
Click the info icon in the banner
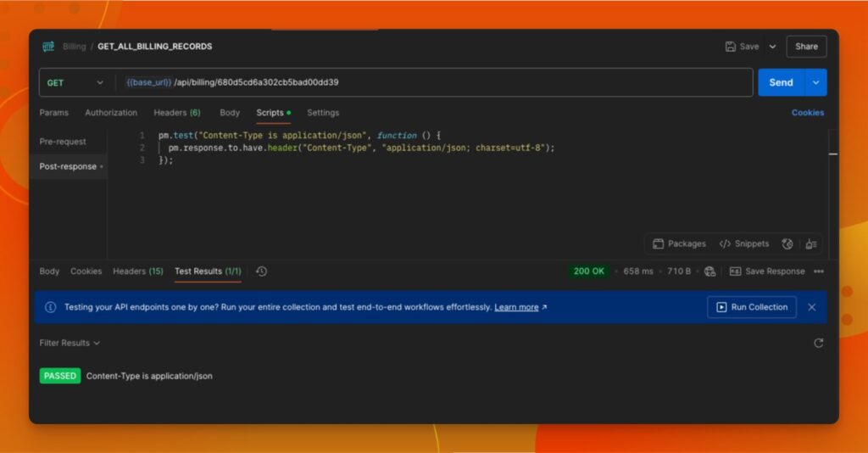[50, 307]
